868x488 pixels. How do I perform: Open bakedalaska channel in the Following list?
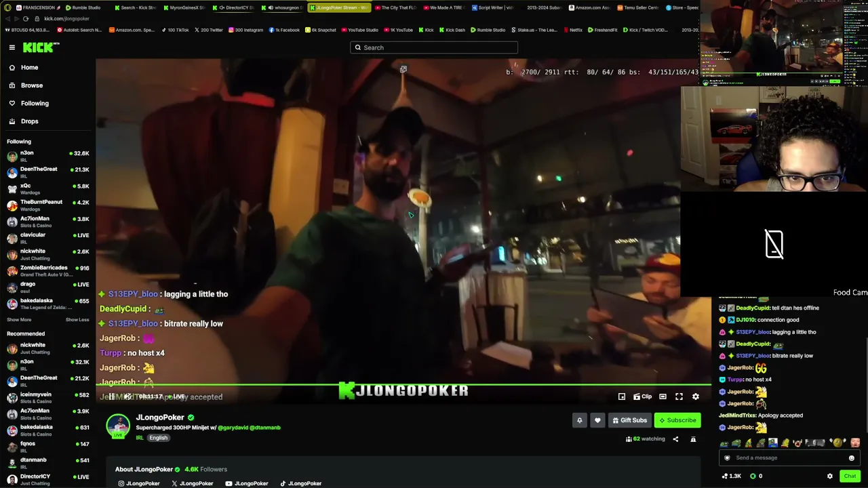(x=47, y=304)
